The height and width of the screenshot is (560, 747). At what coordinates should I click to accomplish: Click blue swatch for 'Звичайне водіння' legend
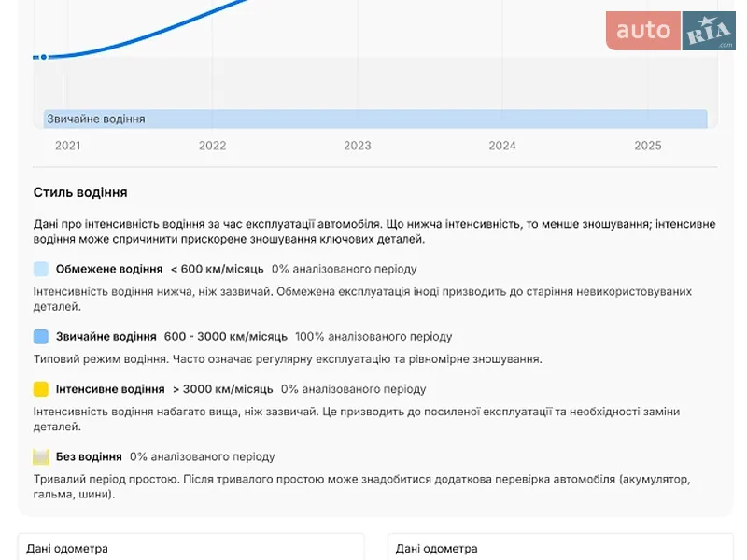[x=41, y=337]
